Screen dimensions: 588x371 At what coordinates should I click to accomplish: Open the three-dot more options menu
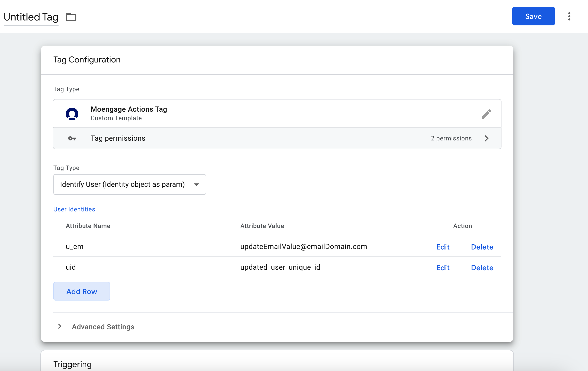(x=569, y=16)
